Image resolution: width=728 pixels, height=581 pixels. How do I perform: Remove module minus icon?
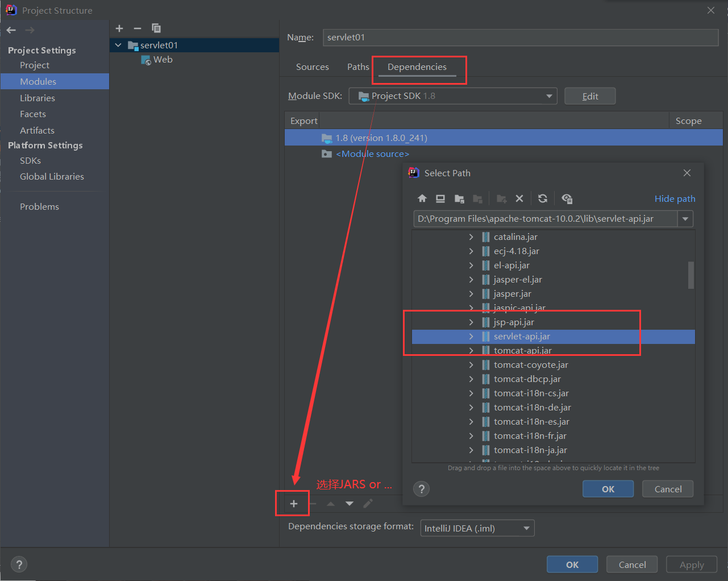click(x=138, y=28)
